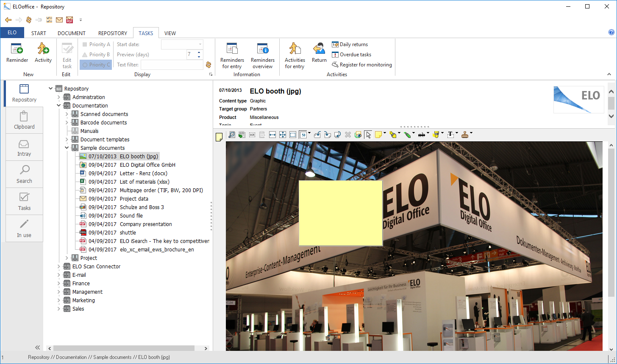
Task: Open Reminders for entry
Action: (232, 55)
